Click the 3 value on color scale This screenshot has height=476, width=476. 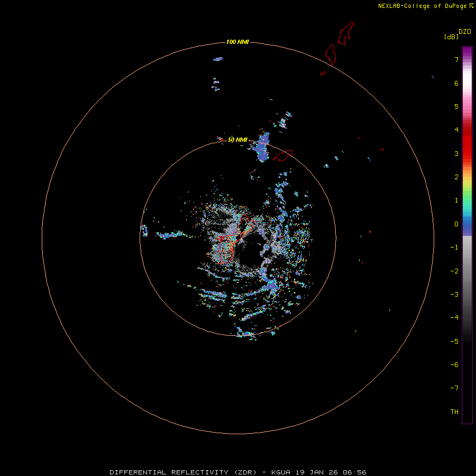pyautogui.click(x=456, y=153)
